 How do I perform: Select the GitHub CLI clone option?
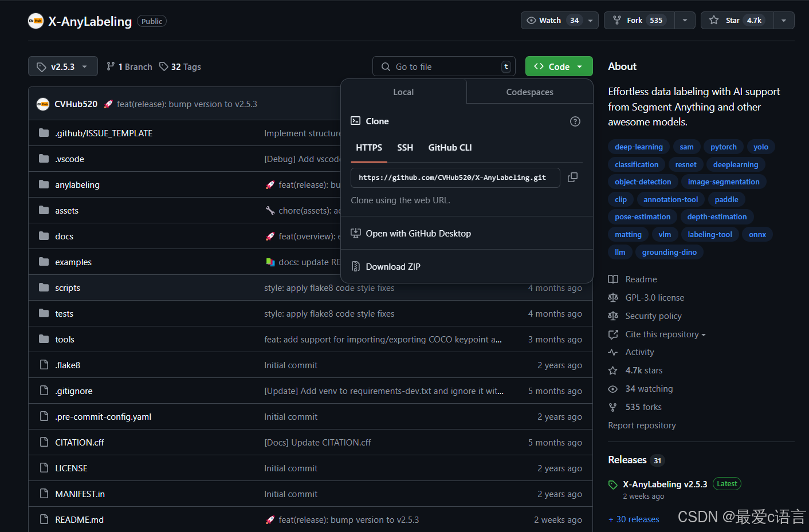pos(450,148)
